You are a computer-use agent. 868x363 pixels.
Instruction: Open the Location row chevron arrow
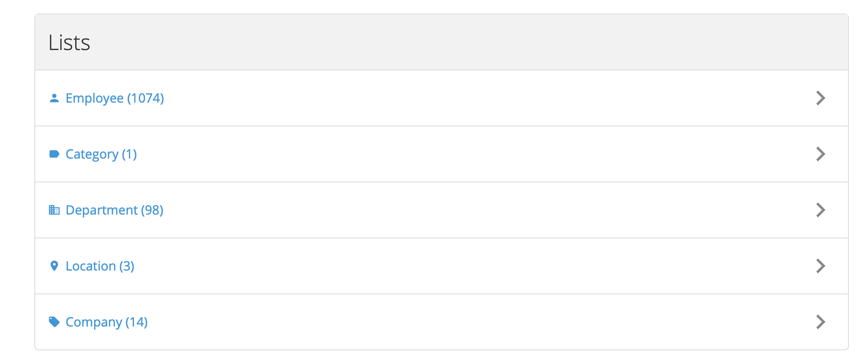(820, 266)
